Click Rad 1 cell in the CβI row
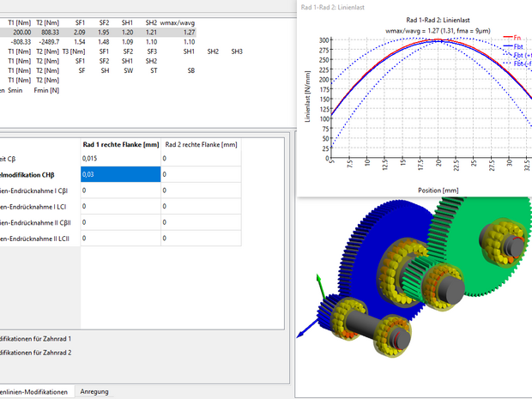Screen dimensions: 532x399 120,190
